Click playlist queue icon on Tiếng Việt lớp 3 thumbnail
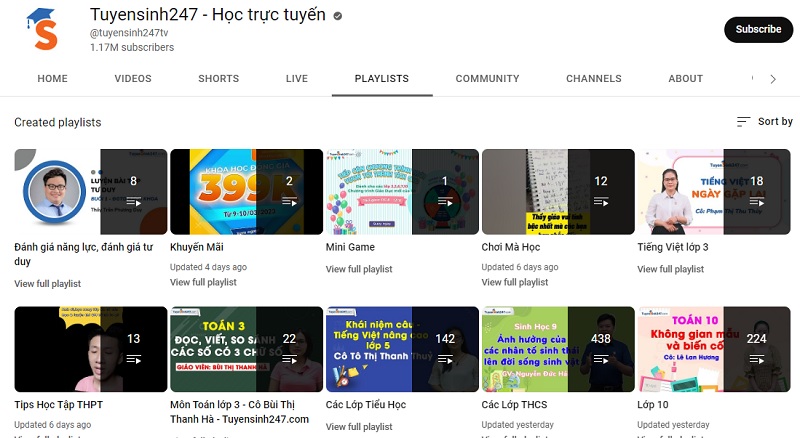The height and width of the screenshot is (438, 800). pos(756,201)
